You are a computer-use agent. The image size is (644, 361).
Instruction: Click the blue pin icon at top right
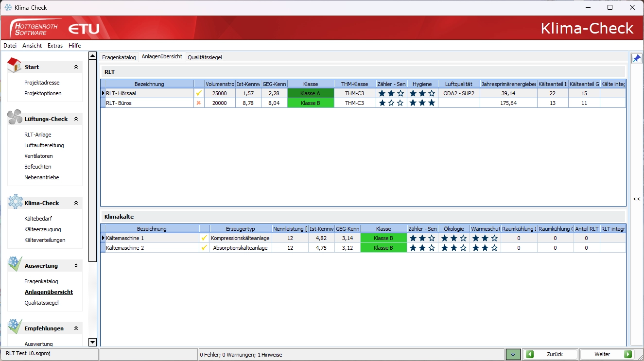click(637, 59)
